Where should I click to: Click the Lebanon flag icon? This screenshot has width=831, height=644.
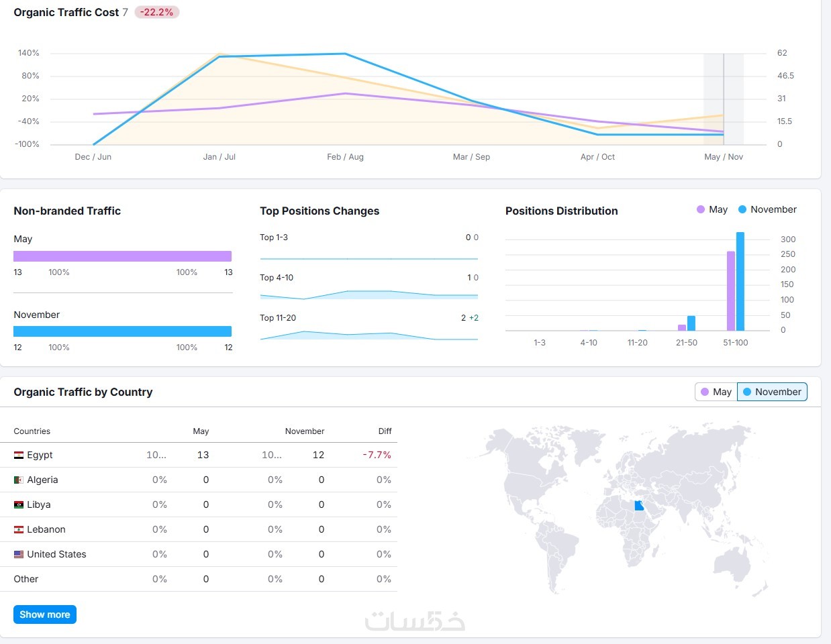[x=19, y=529]
